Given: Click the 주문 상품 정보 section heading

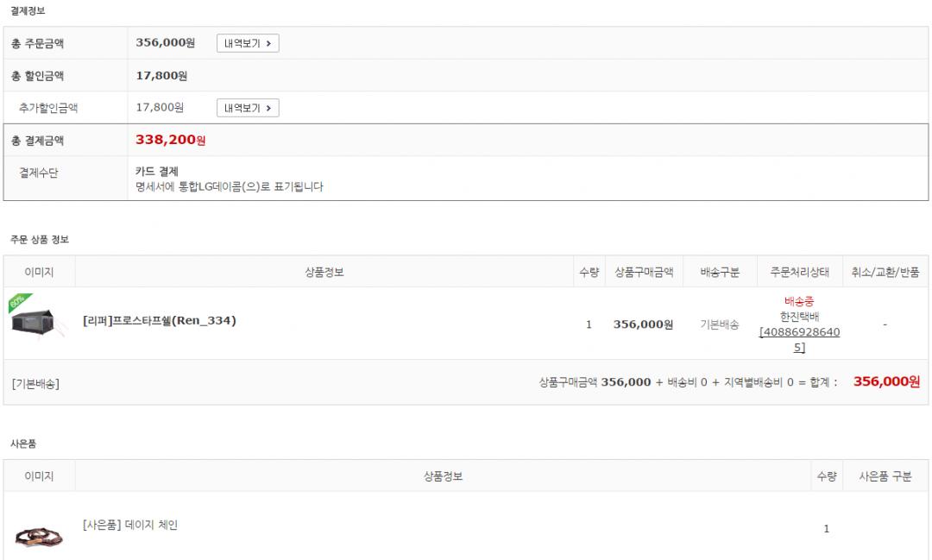Looking at the screenshot, I should (40, 239).
